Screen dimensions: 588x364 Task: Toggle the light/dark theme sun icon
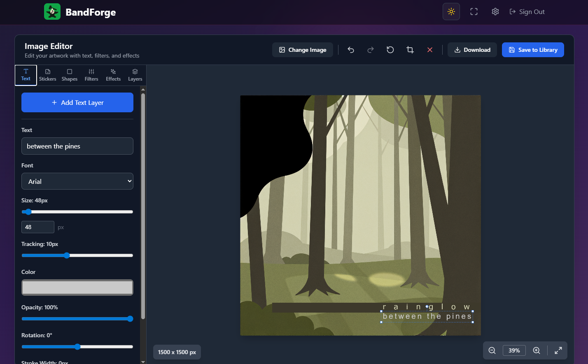451,12
